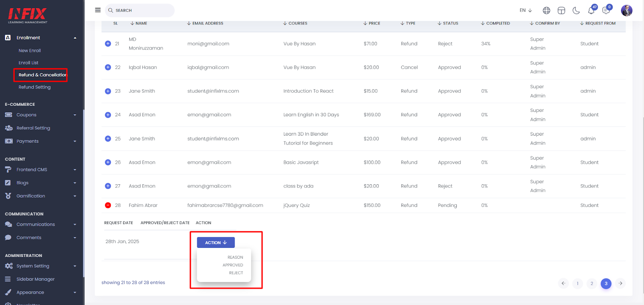Select current page 3
The width and height of the screenshot is (644, 305).
point(606,283)
